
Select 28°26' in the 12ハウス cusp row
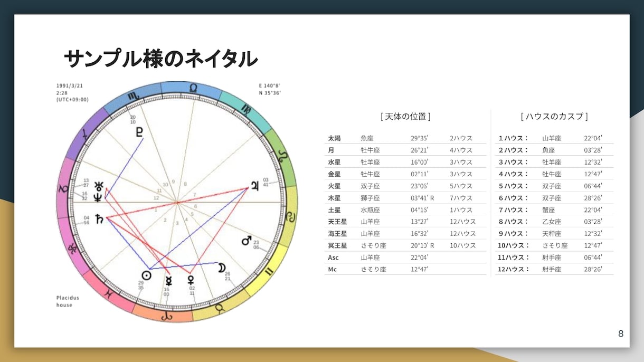[593, 269]
